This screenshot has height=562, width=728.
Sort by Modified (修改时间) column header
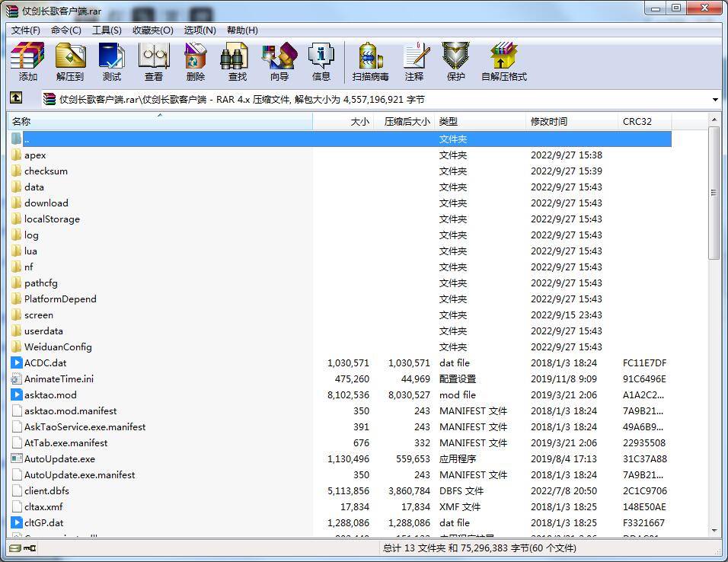(572, 122)
